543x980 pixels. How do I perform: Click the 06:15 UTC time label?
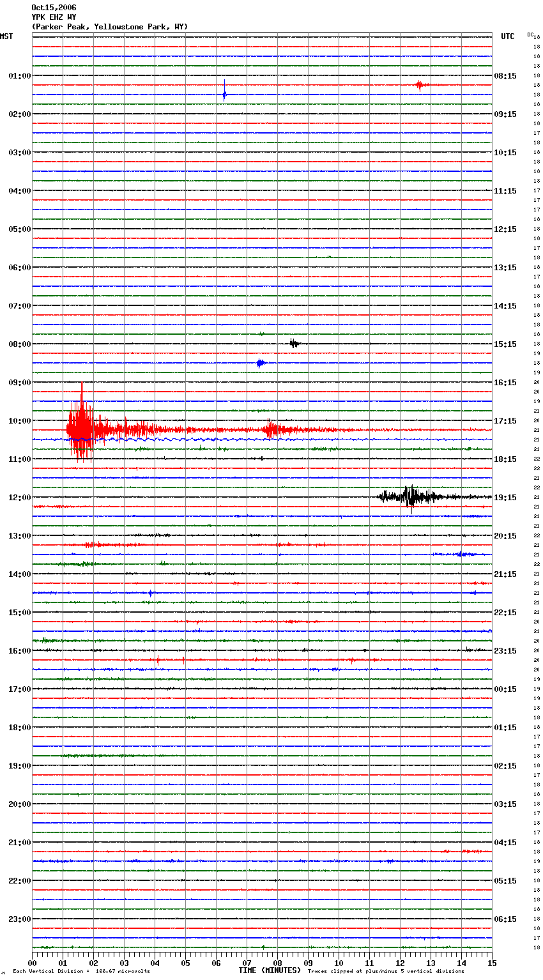tap(505, 919)
